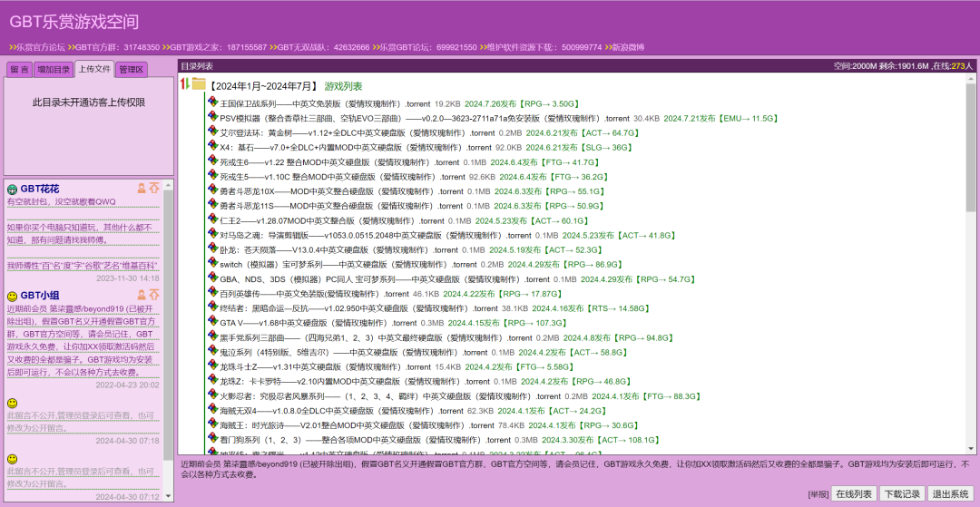Click the file list scrollbar down arrow
Image resolution: width=980 pixels, height=507 pixels.
970,448
